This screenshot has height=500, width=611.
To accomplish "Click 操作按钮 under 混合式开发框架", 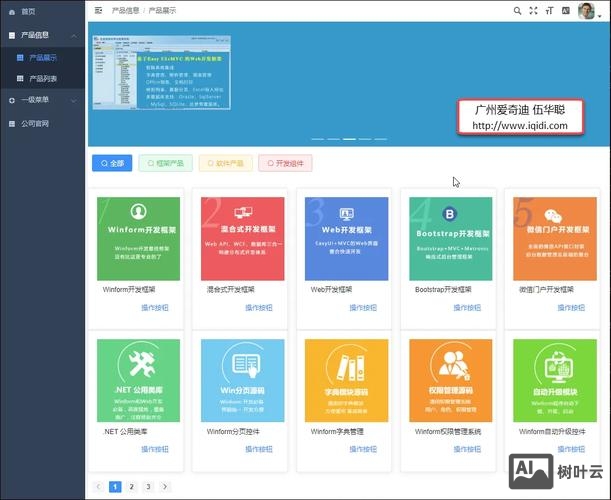I will pos(259,307).
